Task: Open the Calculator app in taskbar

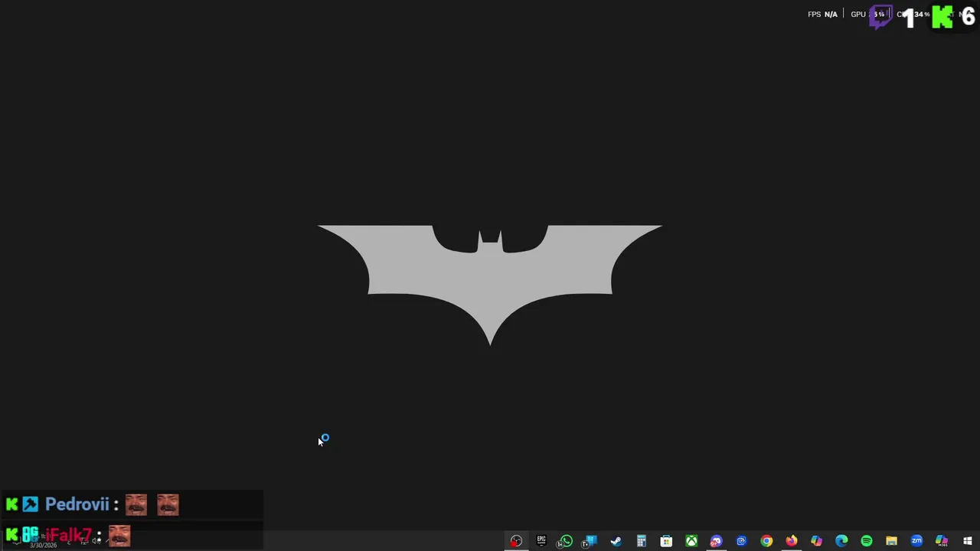Action: [x=641, y=541]
